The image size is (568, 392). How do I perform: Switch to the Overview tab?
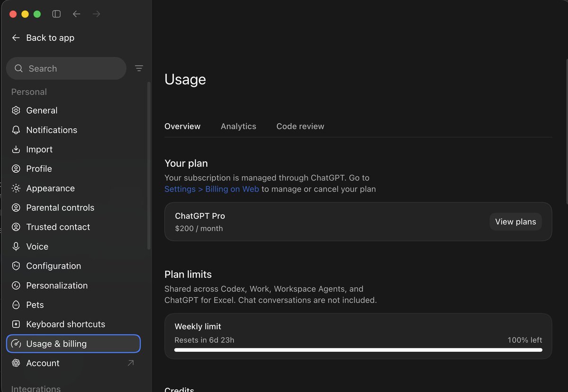coord(182,126)
